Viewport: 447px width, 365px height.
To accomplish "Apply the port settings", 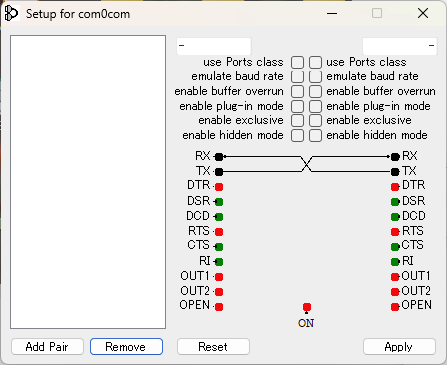I will coord(399,347).
